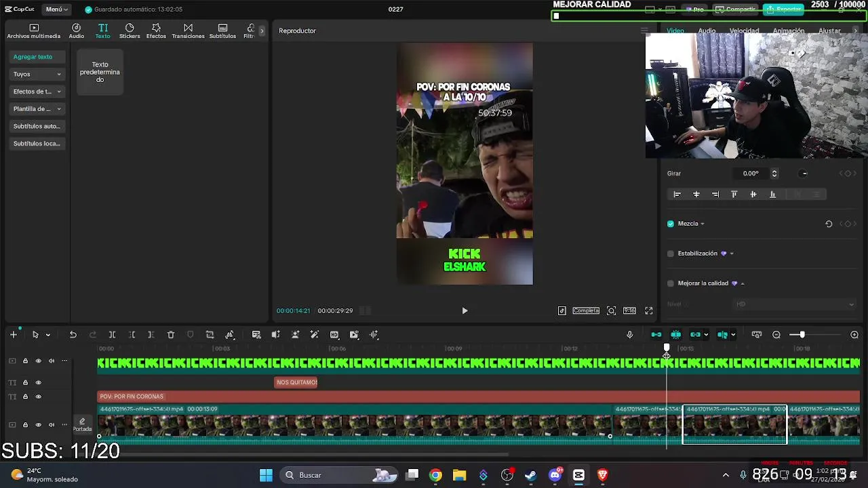Viewport: 868px width, 488px height.
Task: Start voice recording with microphone icon
Action: [x=629, y=335]
